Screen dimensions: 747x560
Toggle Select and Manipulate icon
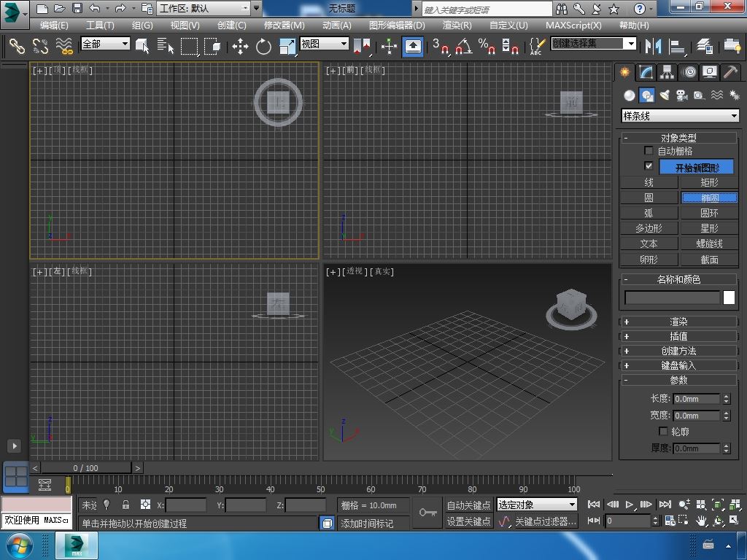pos(390,46)
